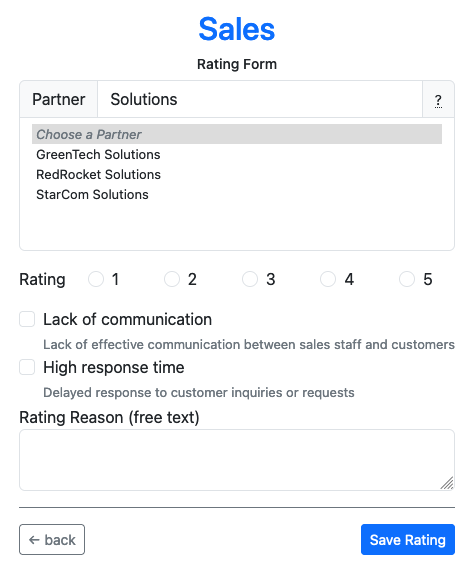Viewport: 476px width, 574px height.
Task: Set the rating to 5
Action: 407,279
